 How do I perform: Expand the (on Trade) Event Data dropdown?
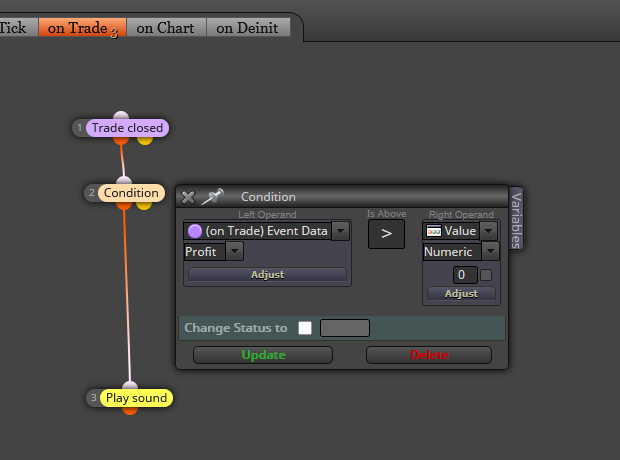point(340,231)
